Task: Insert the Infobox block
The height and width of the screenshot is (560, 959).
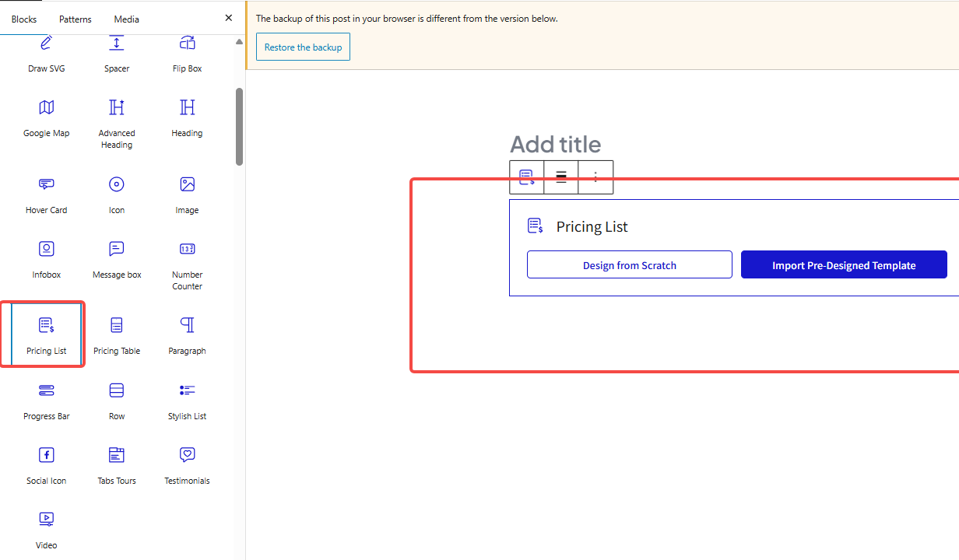Action: [x=47, y=260]
